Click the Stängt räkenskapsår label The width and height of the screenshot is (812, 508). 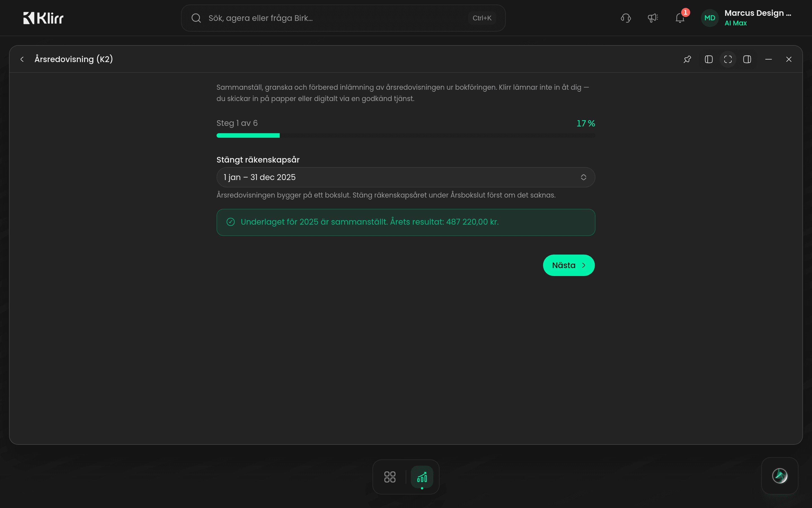pyautogui.click(x=258, y=159)
